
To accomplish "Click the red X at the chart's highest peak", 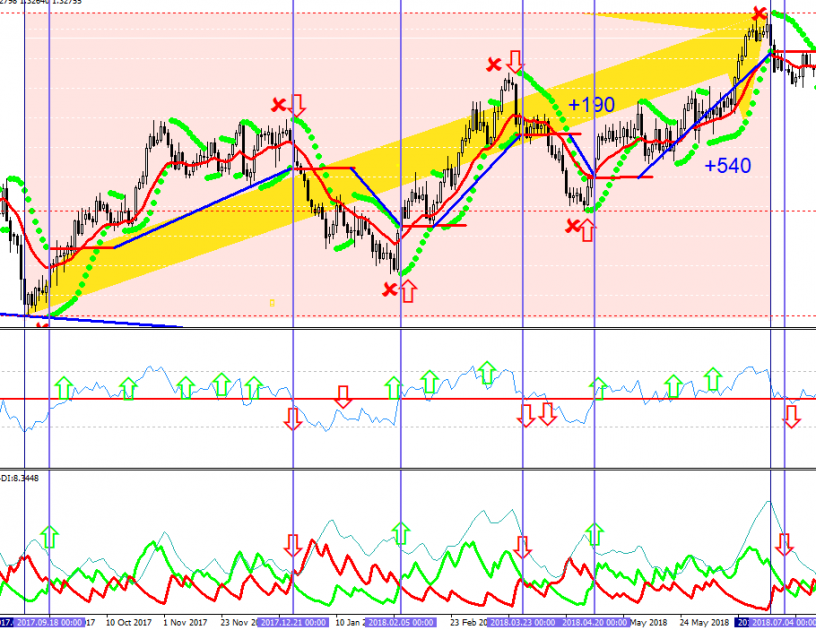I will pyautogui.click(x=759, y=14).
